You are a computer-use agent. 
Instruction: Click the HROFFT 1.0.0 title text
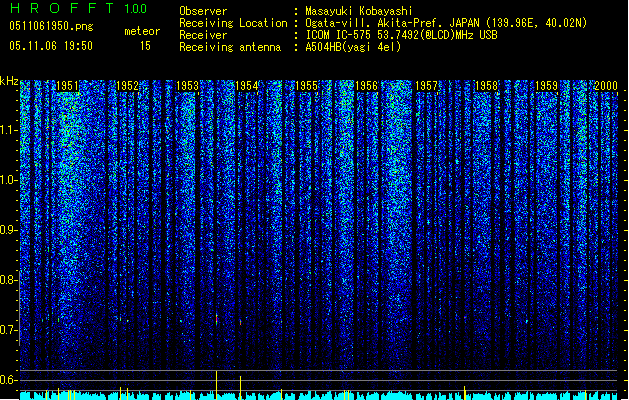point(78,8)
